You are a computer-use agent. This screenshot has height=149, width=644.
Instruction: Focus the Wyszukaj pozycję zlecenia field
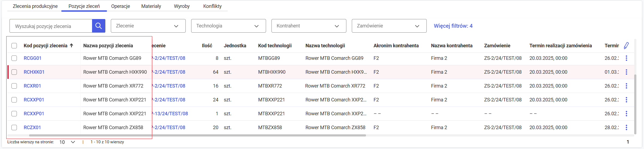pyautogui.click(x=51, y=26)
